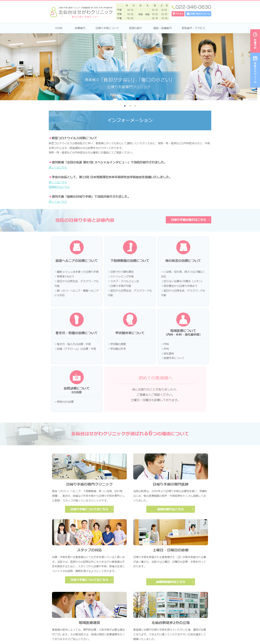Image resolution: width=260 pixels, height=644 pixels.
Task: Click the office hours schedule table
Action: tap(143, 12)
